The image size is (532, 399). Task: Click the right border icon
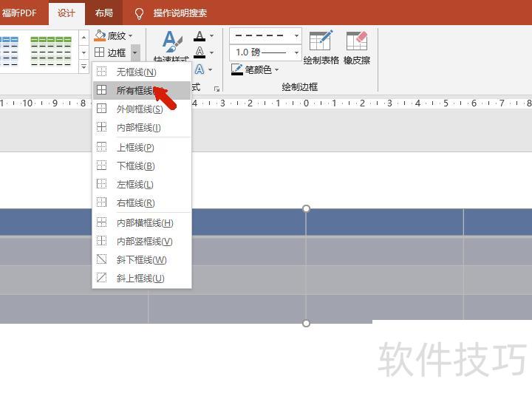(101, 202)
